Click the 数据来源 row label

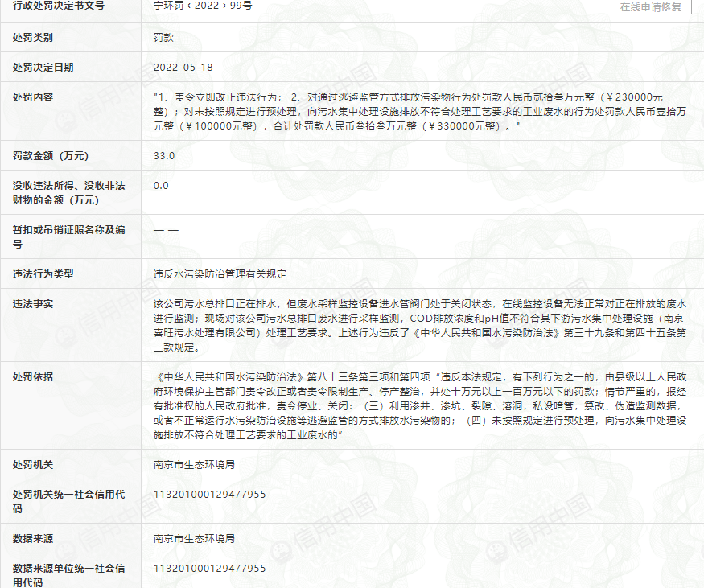33,539
